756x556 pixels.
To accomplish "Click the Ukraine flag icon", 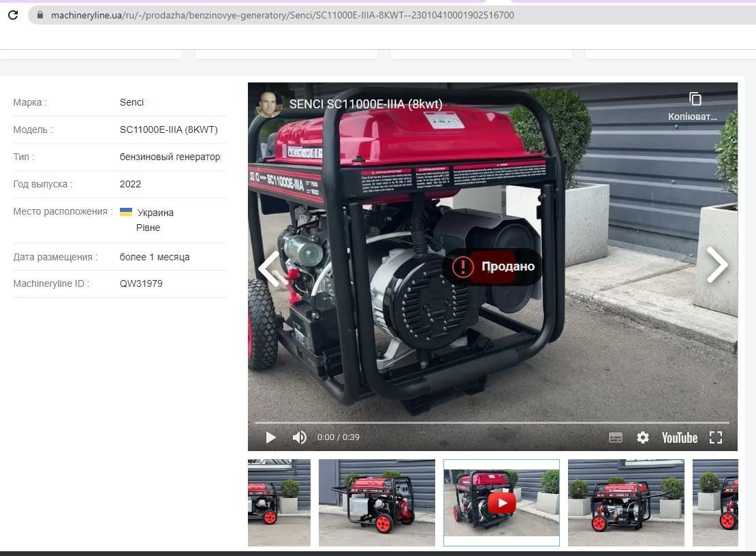I will [x=126, y=212].
